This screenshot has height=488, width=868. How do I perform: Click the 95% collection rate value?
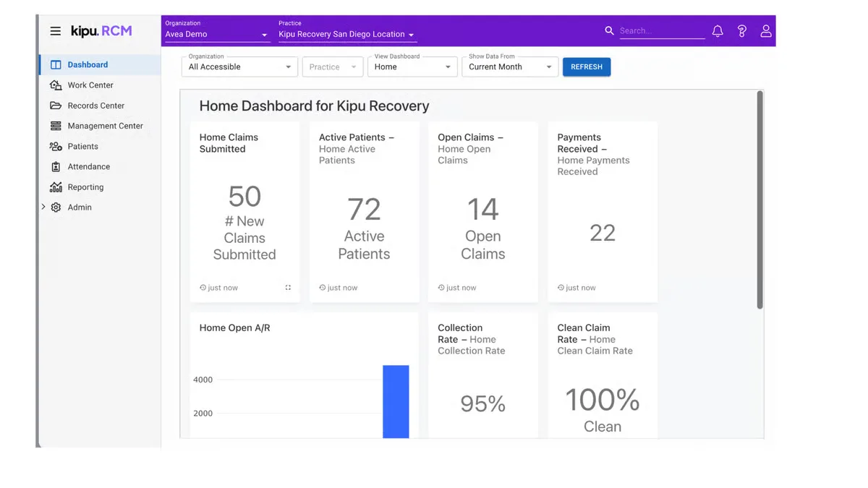[482, 403]
